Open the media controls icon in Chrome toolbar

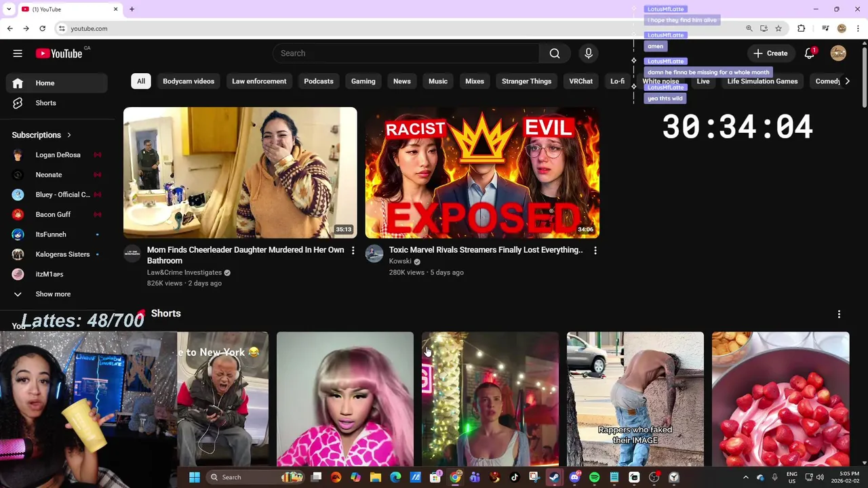(825, 28)
